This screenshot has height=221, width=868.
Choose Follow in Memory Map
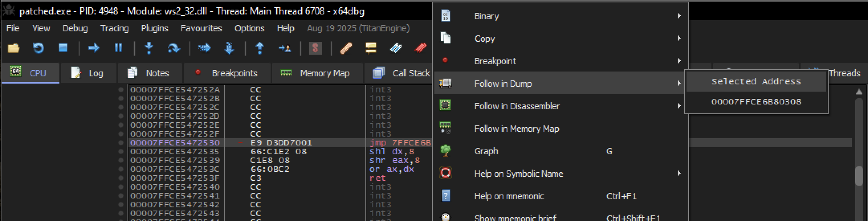coord(560,129)
